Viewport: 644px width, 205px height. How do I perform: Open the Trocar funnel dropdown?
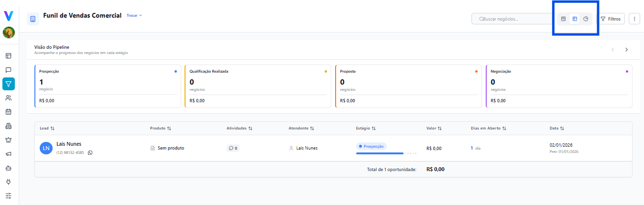point(134,16)
